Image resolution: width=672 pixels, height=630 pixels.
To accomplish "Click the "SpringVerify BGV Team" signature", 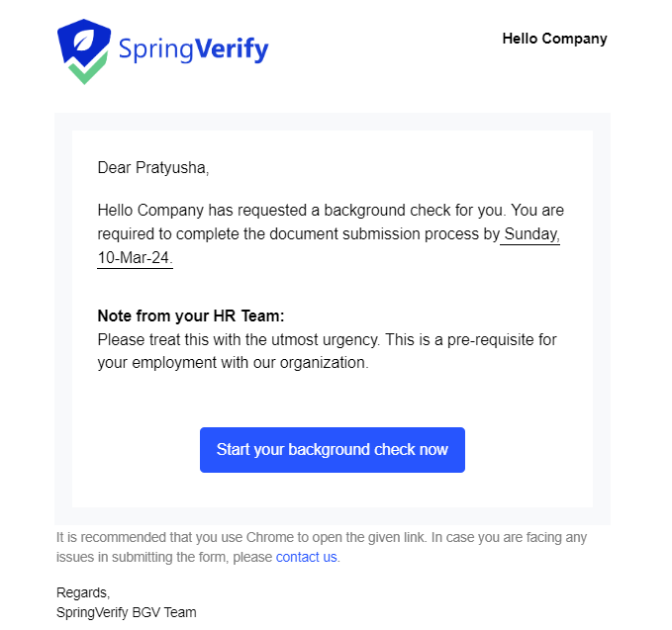I will [x=126, y=612].
